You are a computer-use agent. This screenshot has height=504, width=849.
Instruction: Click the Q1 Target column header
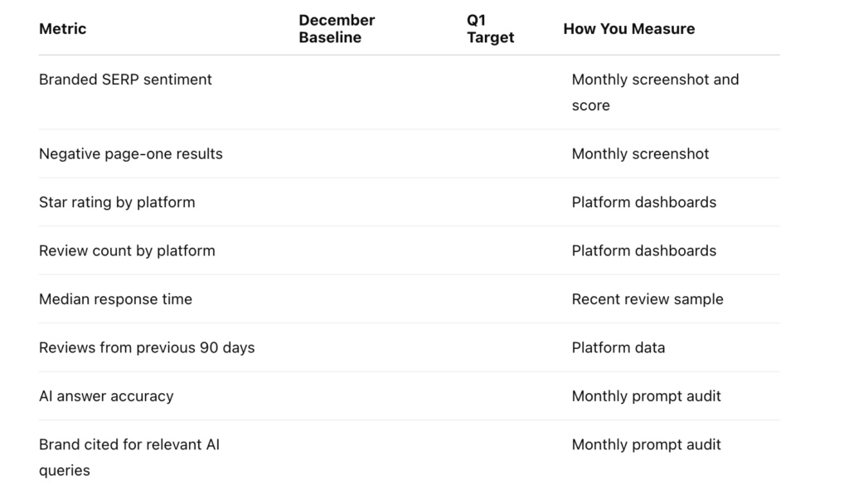pos(490,29)
